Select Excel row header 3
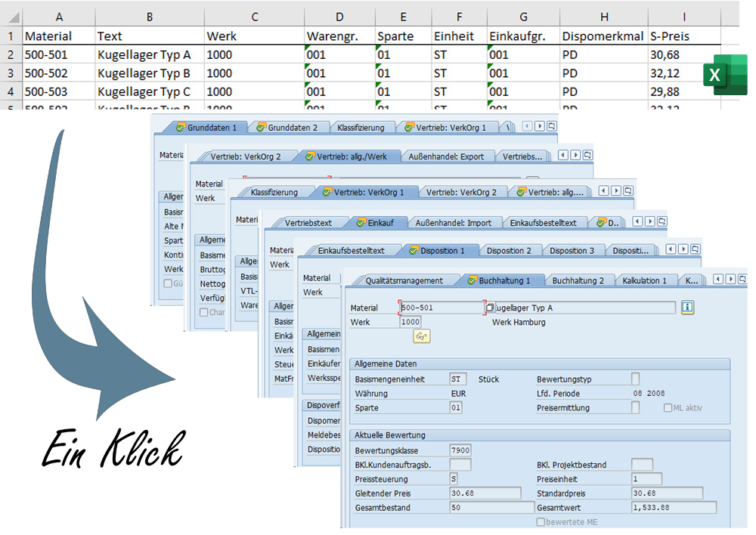 11,73
